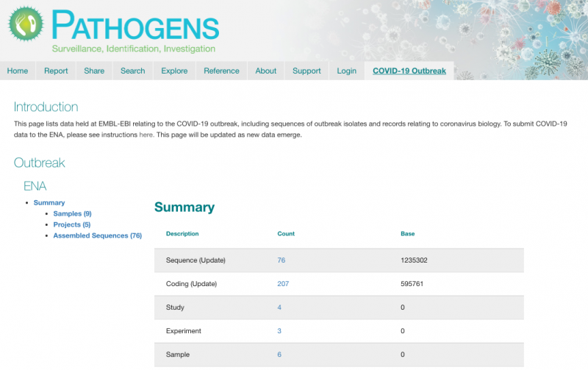Screen dimensions: 588x370
Task: Click the About tab
Action: [266, 71]
